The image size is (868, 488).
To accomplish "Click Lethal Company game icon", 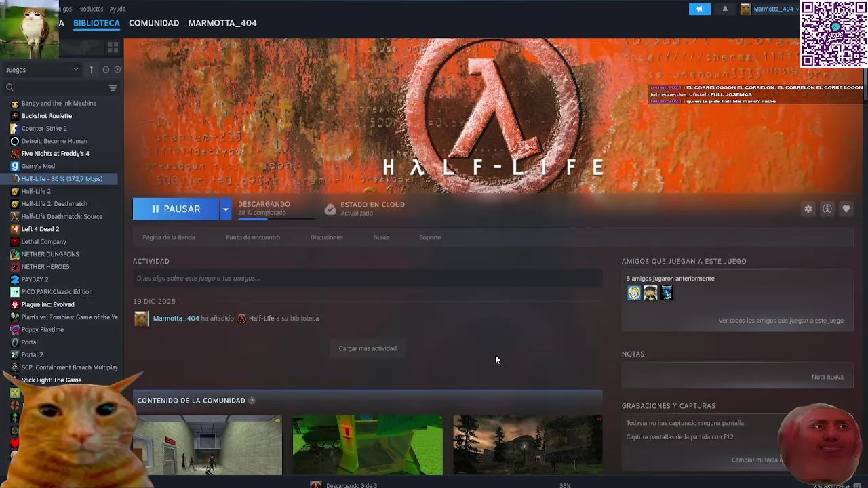I will [x=15, y=241].
